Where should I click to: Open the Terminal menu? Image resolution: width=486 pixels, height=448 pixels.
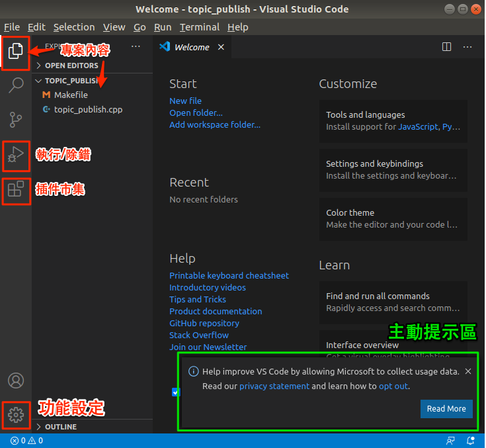[200, 27]
